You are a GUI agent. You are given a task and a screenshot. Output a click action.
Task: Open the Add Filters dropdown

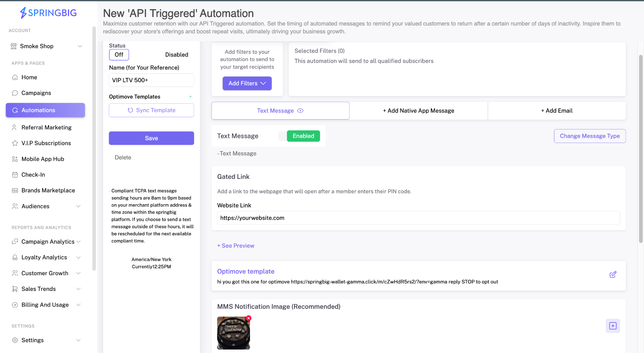click(247, 83)
